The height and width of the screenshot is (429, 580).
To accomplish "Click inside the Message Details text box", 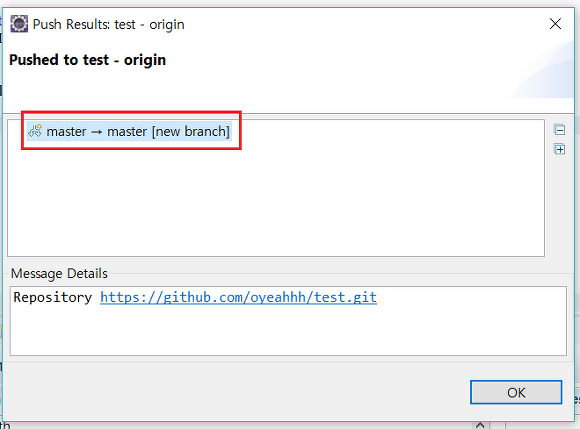I will (x=288, y=321).
